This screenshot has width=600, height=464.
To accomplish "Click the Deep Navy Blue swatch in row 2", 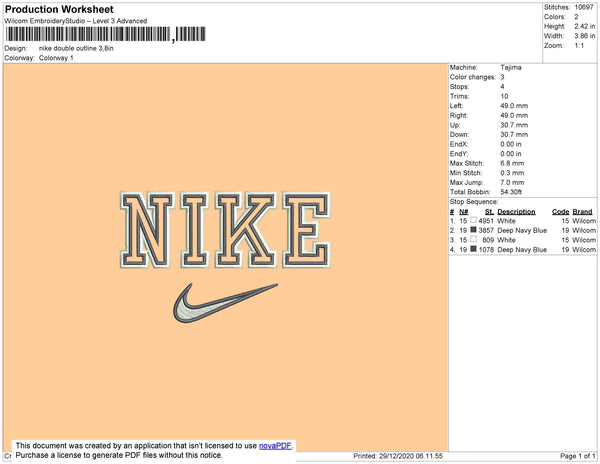I will coord(473,230).
